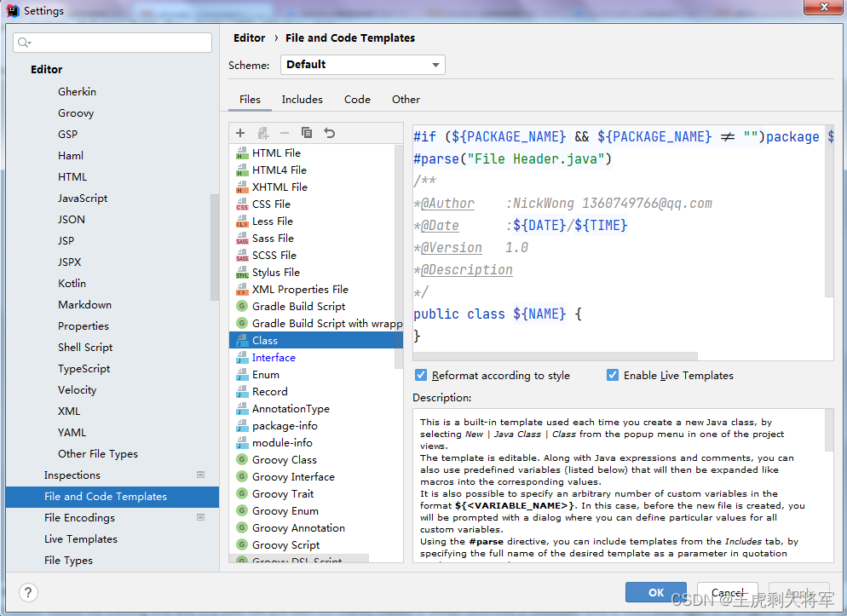Switch to the Code tab

click(x=357, y=100)
